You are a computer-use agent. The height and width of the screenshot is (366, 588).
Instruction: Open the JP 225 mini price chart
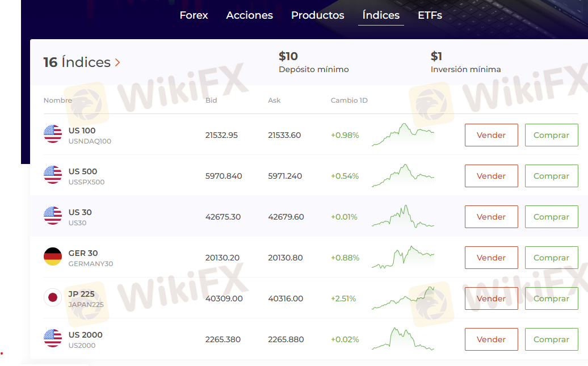(403, 298)
